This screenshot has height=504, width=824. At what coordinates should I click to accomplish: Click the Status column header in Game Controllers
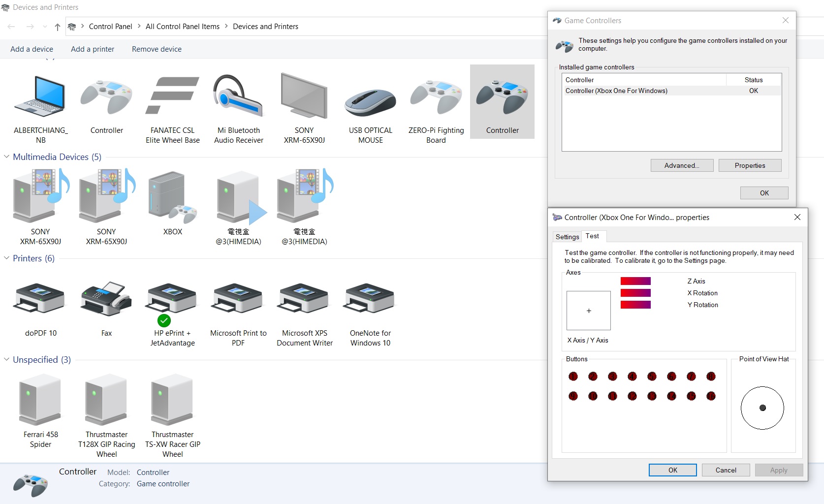(x=754, y=80)
